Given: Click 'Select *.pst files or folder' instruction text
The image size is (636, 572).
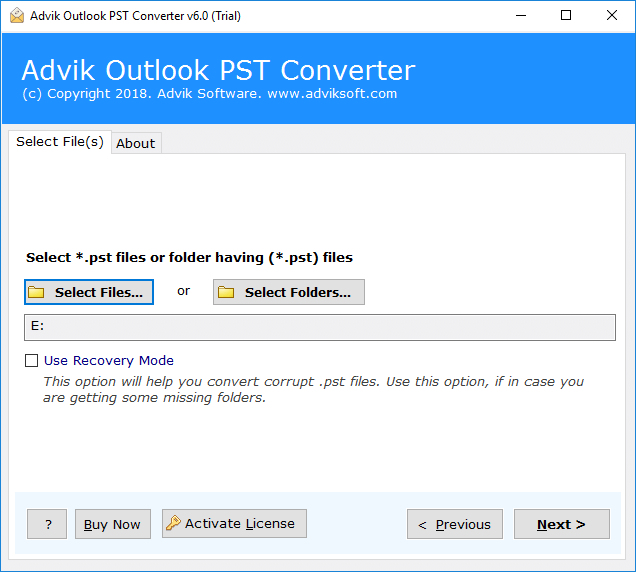Looking at the screenshot, I should coord(189,258).
